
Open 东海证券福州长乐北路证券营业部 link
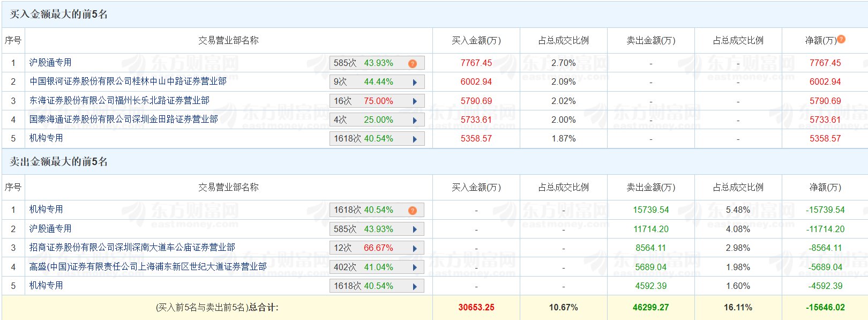pyautogui.click(x=119, y=101)
